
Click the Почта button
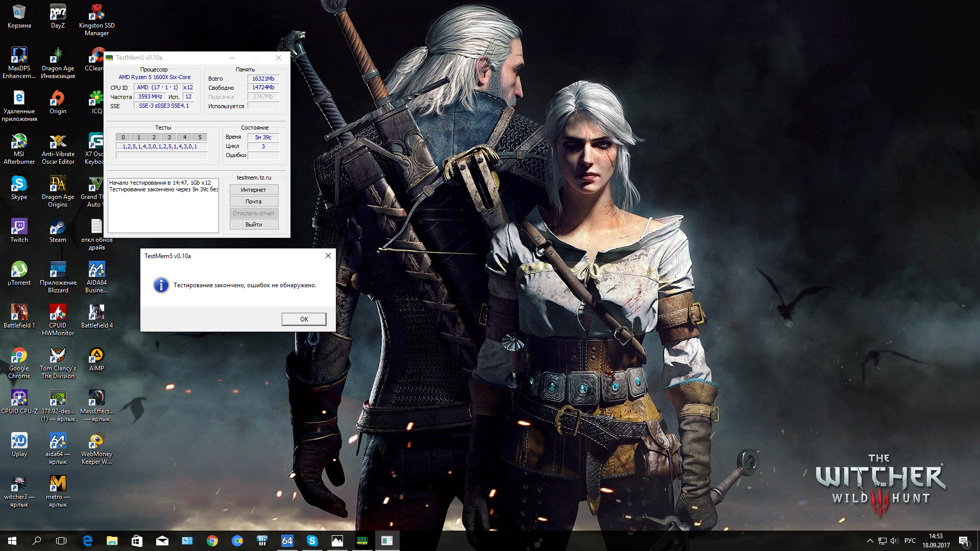click(x=254, y=202)
